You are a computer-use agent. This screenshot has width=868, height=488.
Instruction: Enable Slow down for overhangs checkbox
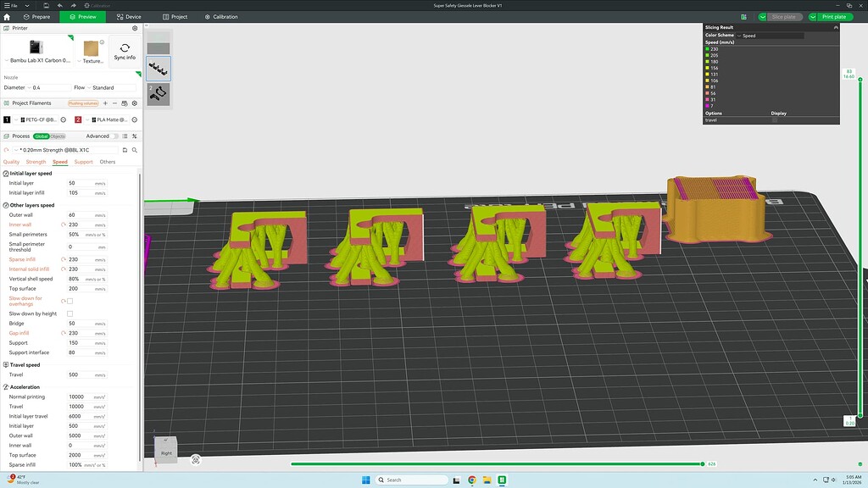point(70,301)
